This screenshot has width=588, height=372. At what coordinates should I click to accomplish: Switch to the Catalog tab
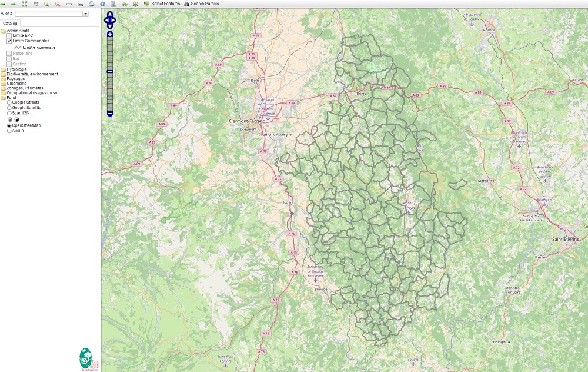(10, 24)
